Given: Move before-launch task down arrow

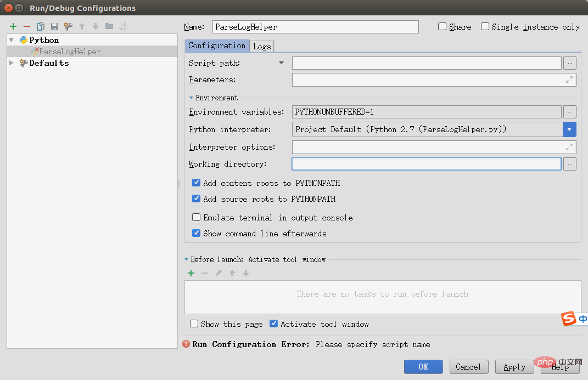Looking at the screenshot, I should click(x=246, y=273).
